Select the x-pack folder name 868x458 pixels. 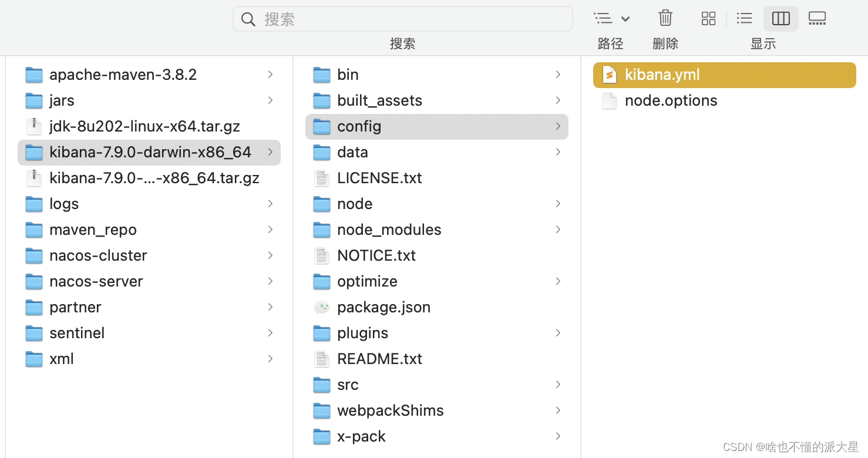(x=362, y=436)
